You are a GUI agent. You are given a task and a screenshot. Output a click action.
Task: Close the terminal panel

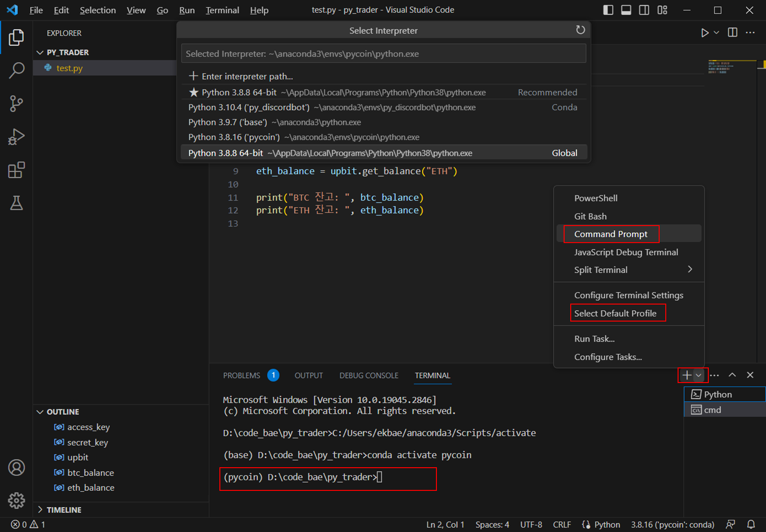[750, 375]
